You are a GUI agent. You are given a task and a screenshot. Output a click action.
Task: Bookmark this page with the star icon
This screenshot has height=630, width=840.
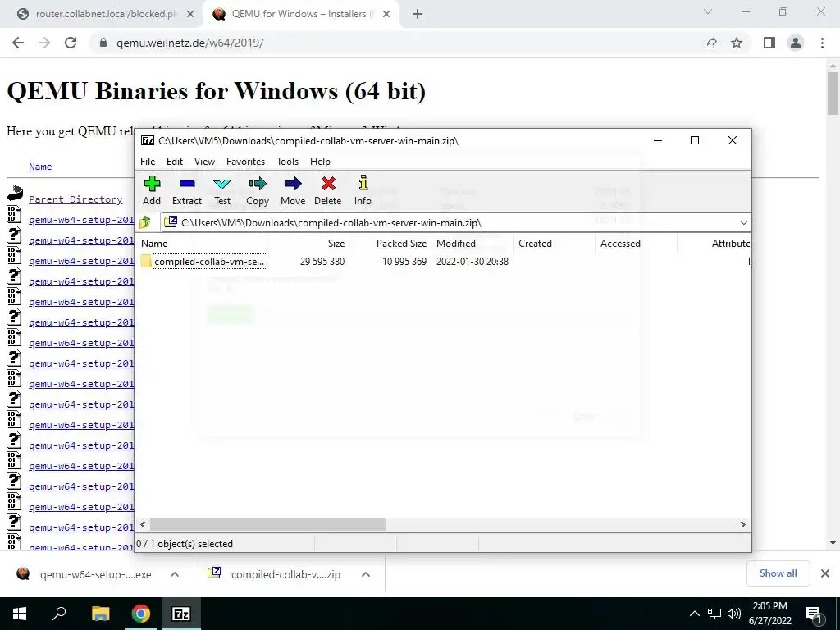coord(737,43)
